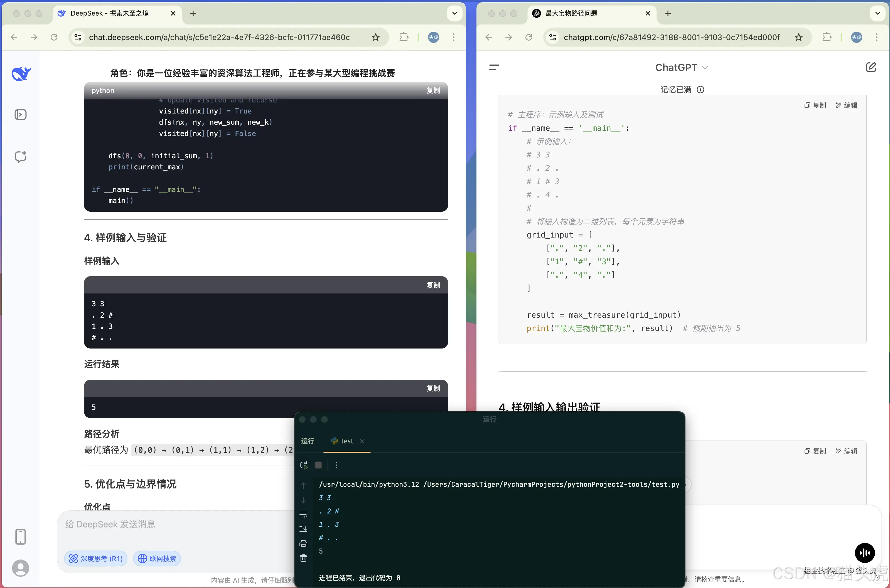Screen dimensions: 890x588
Task: Toggle soft-wrap in the console output
Action: click(x=303, y=515)
